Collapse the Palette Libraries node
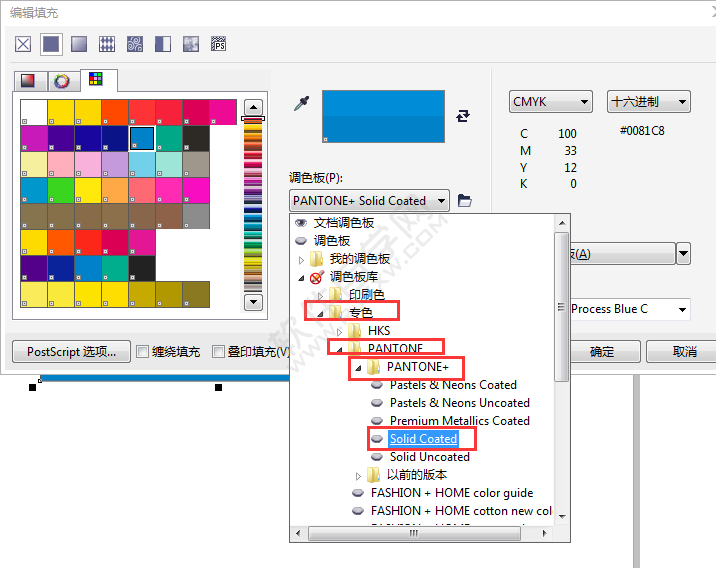The height and width of the screenshot is (568, 716). pyautogui.click(x=301, y=278)
